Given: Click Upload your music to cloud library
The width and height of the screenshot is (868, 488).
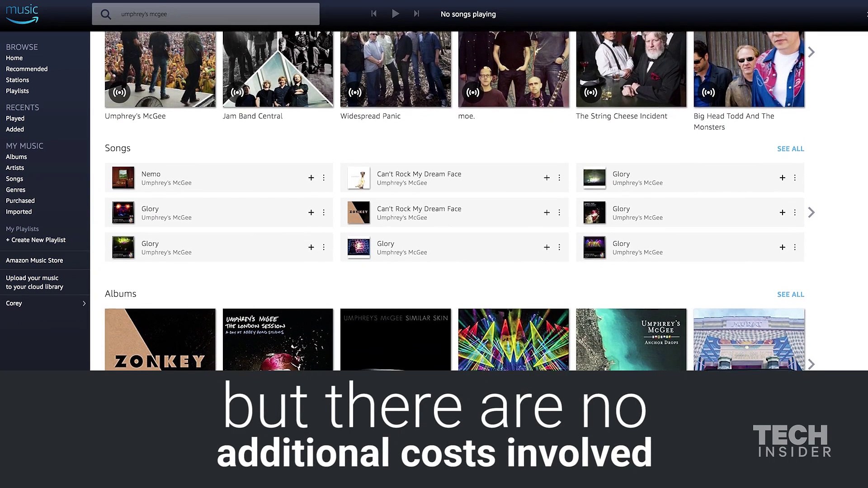Looking at the screenshot, I should 34,282.
